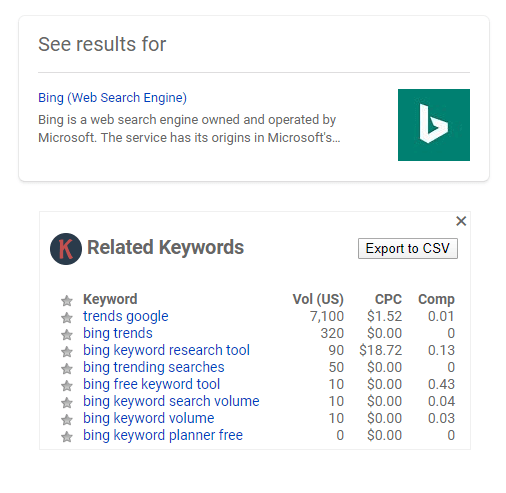Star the 'bing keyword planner free' row
Image resolution: width=506 pixels, height=493 pixels.
pyautogui.click(x=67, y=437)
